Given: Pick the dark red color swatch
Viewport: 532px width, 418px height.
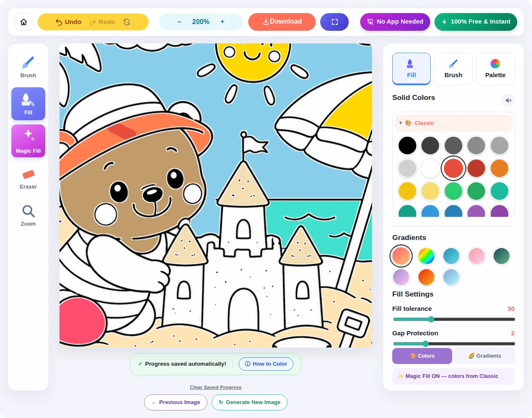Looking at the screenshot, I should [476, 168].
